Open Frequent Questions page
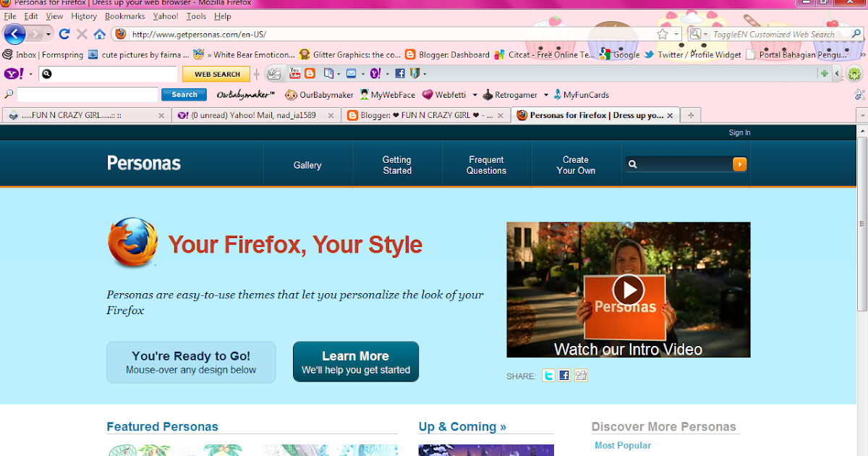868x456 pixels. [x=486, y=165]
